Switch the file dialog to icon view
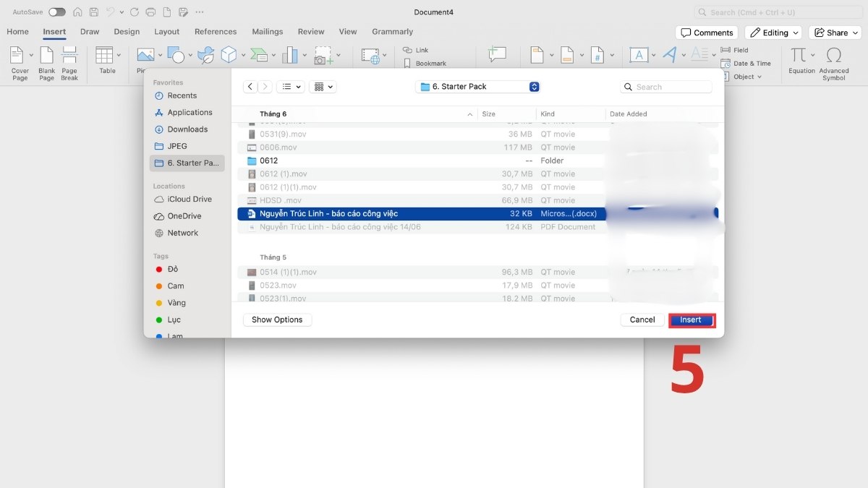This screenshot has height=488, width=868. point(320,86)
